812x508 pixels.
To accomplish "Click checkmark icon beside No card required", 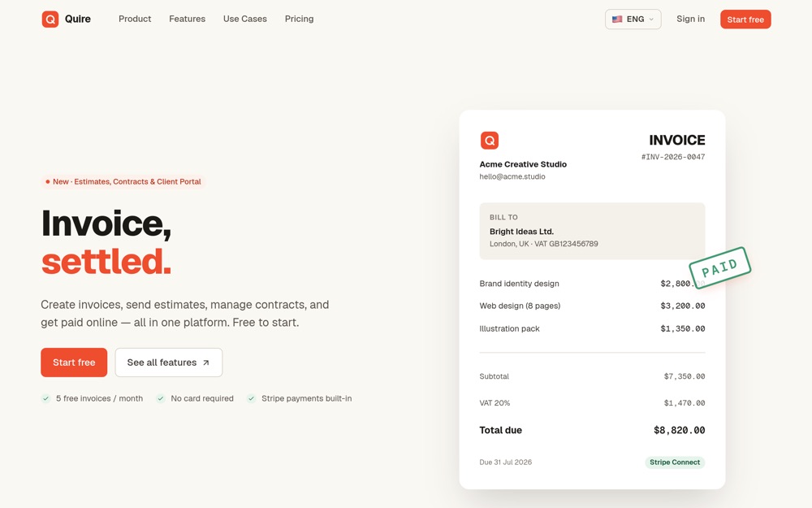I will pos(161,398).
